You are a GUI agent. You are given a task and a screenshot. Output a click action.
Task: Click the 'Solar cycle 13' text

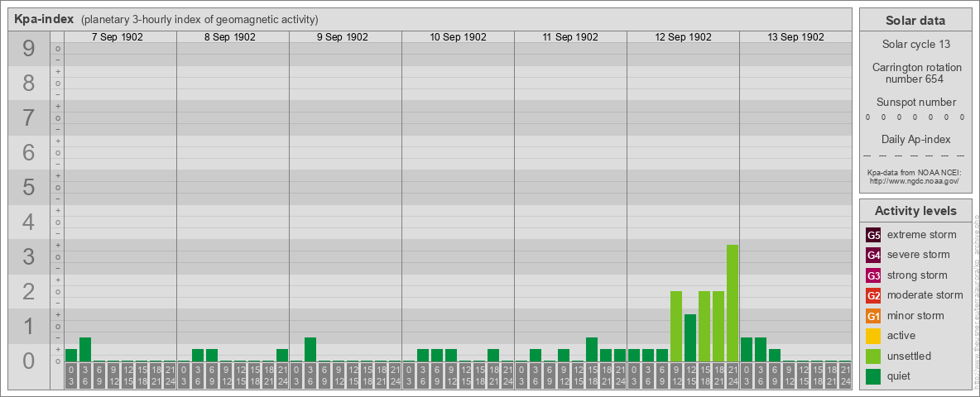915,45
